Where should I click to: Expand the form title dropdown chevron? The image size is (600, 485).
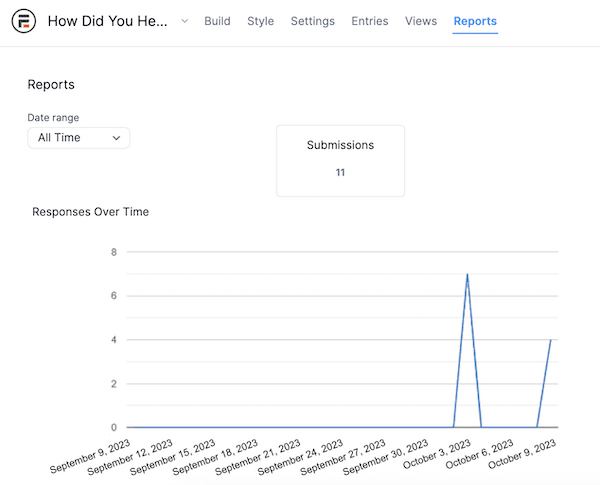coord(185,21)
